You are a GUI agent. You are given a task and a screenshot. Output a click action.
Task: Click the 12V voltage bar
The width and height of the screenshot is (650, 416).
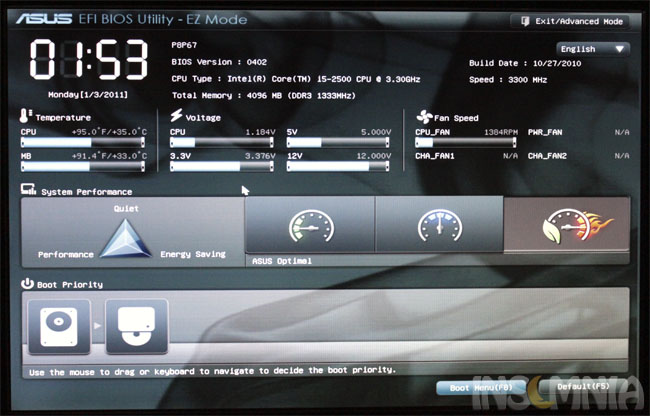tap(338, 167)
